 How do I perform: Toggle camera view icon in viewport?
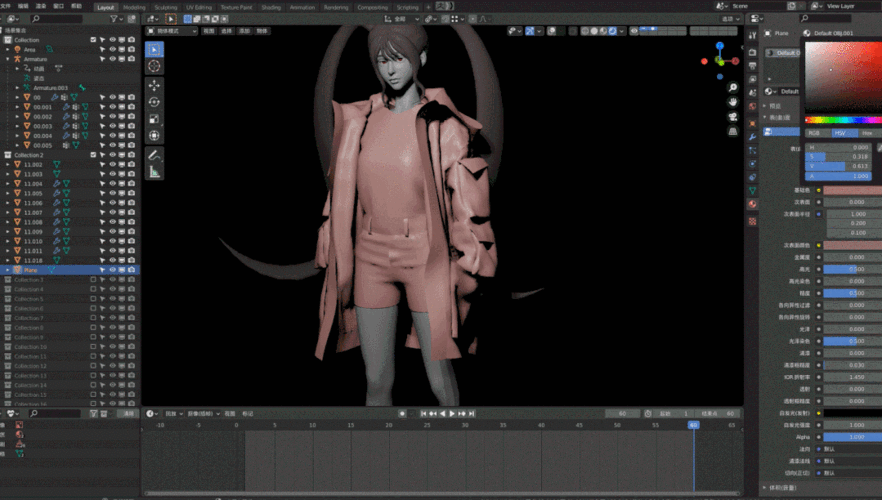(x=732, y=117)
